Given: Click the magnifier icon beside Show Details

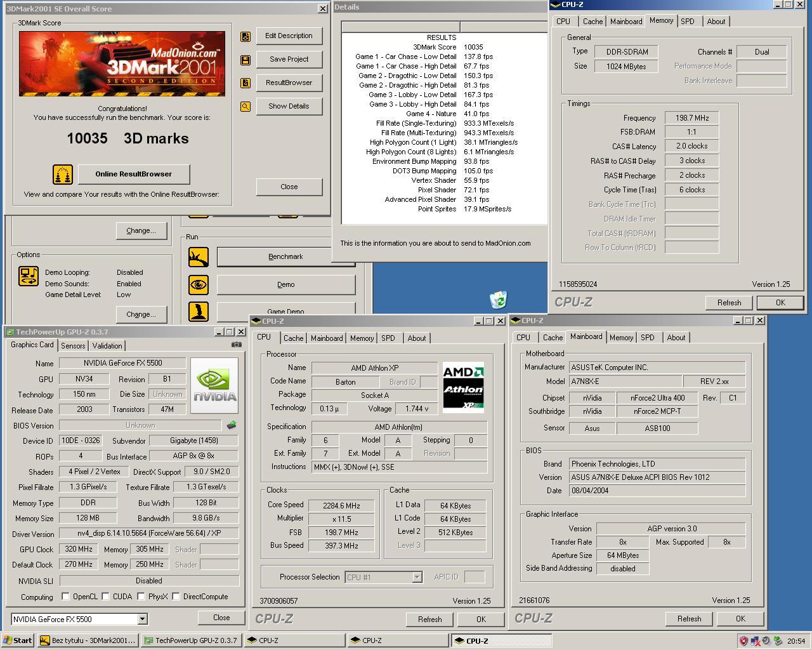Looking at the screenshot, I should (x=245, y=106).
